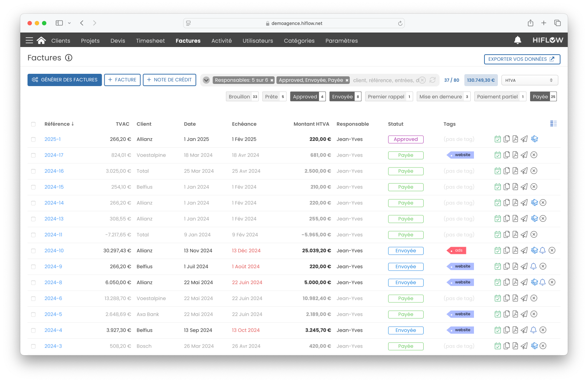The width and height of the screenshot is (588, 382).
Task: Open the Devis menu item
Action: click(118, 41)
